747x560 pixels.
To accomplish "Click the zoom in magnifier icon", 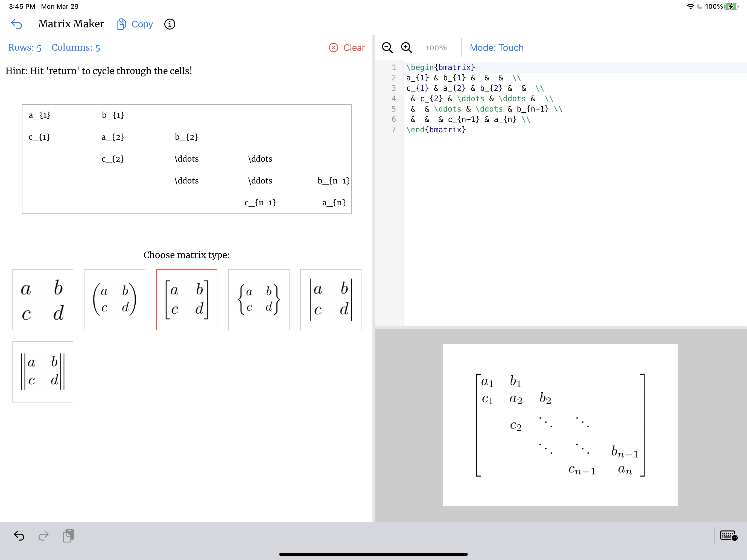I will (x=406, y=48).
